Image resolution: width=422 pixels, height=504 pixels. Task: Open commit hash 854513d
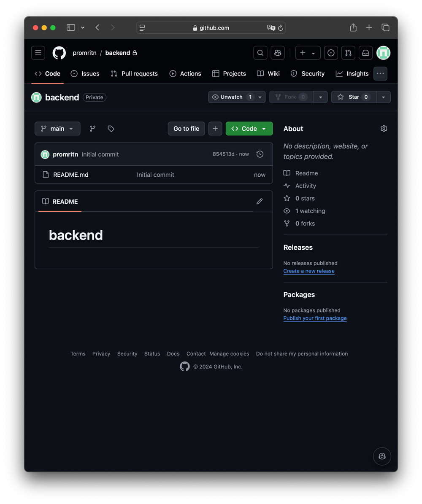pyautogui.click(x=223, y=154)
